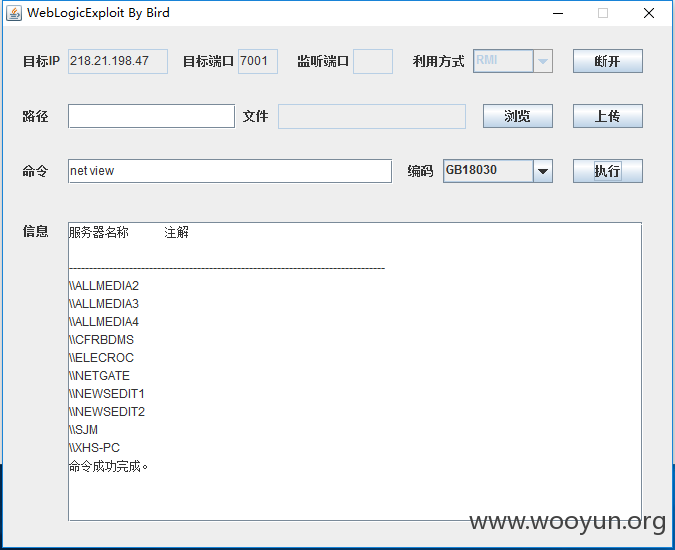Open the 编码 GB18030 dropdown arrow
675x550 pixels.
[x=543, y=171]
